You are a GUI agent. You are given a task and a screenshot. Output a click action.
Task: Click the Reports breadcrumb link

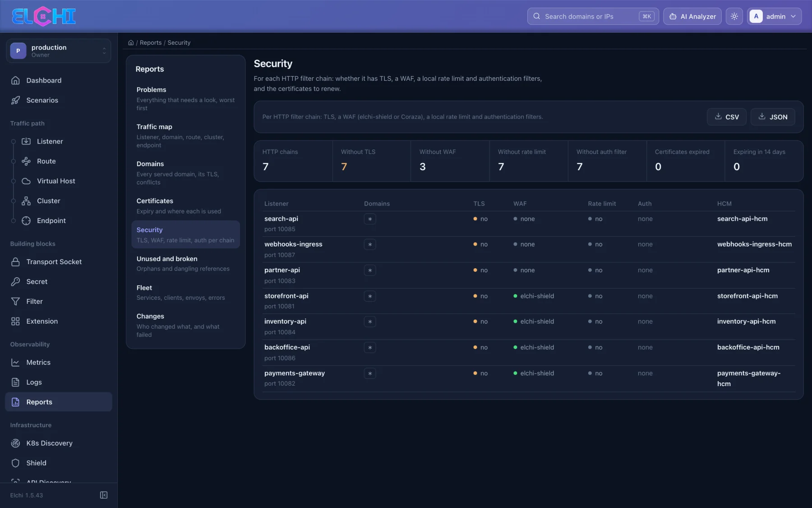151,42
